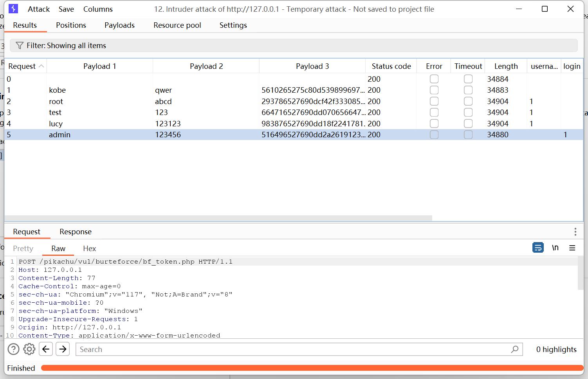Screen dimensions: 588x379
Task: Click the results table horizontal scrollbar
Action: click(218, 218)
